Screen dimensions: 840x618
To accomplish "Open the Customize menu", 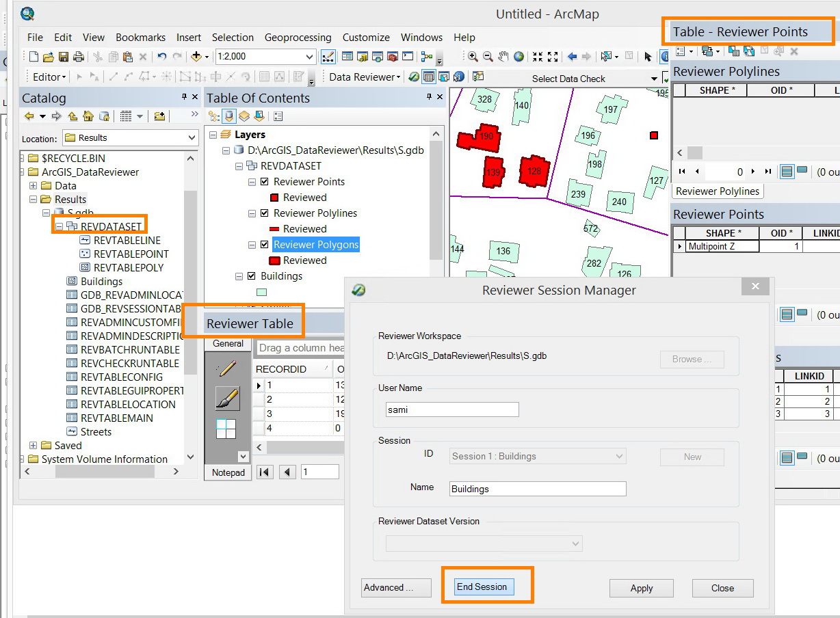I will (366, 38).
